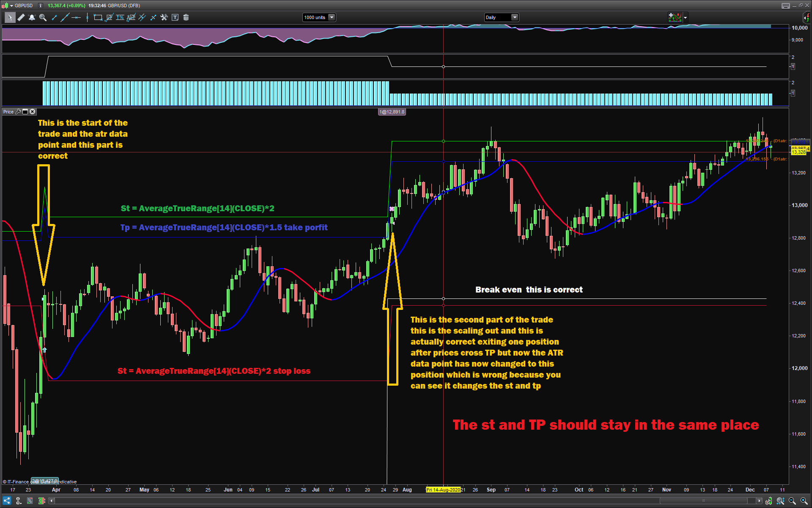
Task: Open the wrench and hammer settings tool
Action: coord(164,17)
